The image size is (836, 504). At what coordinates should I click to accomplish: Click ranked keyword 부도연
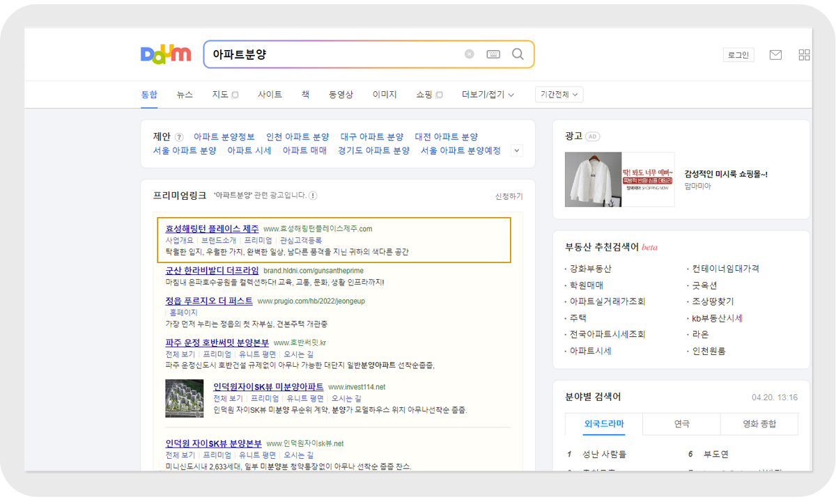tap(716, 454)
